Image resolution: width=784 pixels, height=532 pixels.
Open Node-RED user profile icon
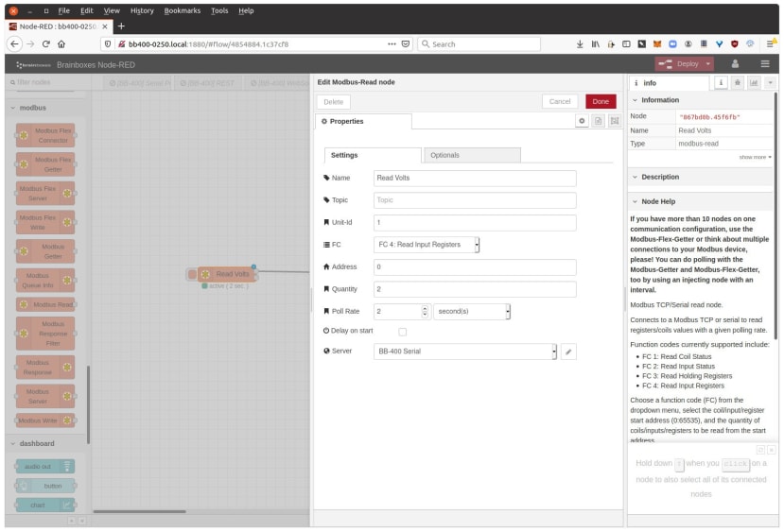735,64
